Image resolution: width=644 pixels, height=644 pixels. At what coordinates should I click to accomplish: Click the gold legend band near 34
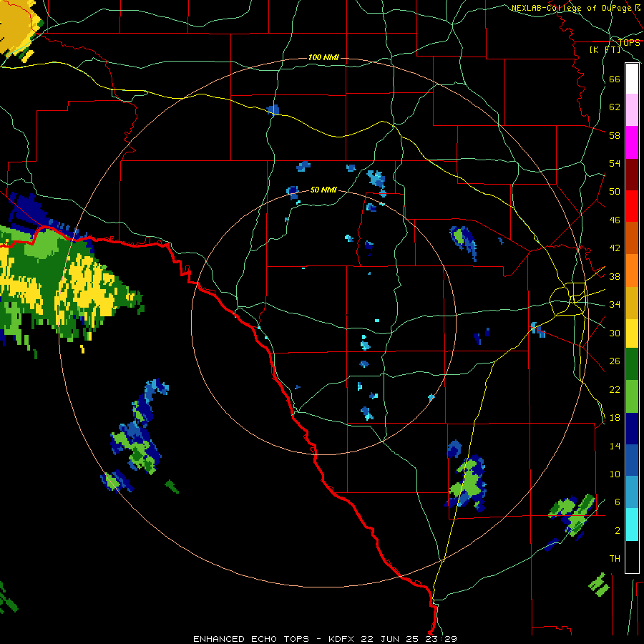[632, 303]
